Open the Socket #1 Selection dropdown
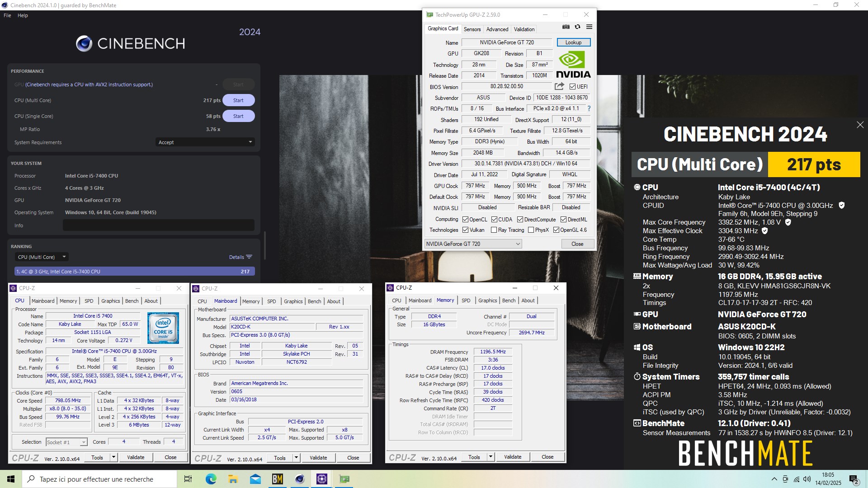 point(66,442)
